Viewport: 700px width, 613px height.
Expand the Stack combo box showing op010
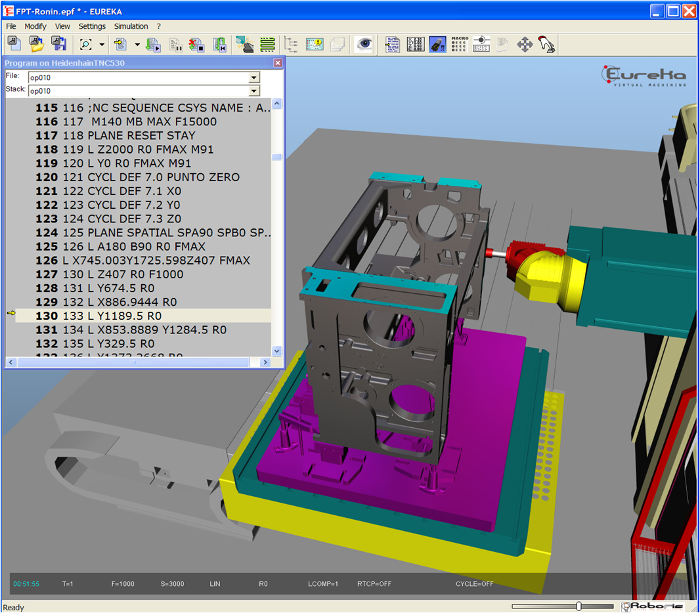(253, 91)
